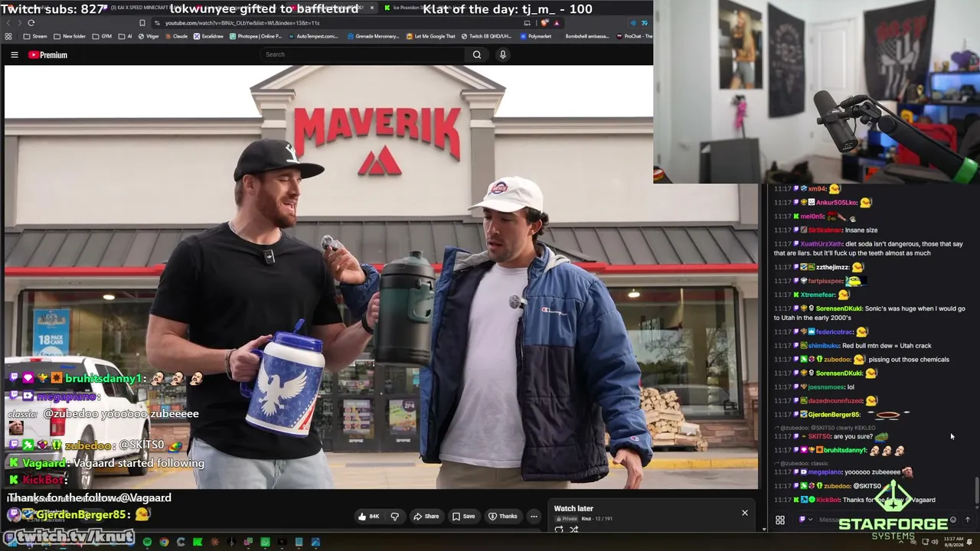Open the YouTube guide hamburger menu
Screen dimensions: 980x551
(14, 55)
